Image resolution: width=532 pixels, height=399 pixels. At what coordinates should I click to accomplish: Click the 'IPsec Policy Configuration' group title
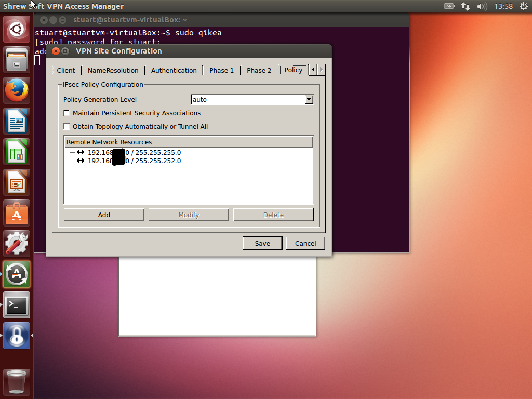(x=103, y=85)
